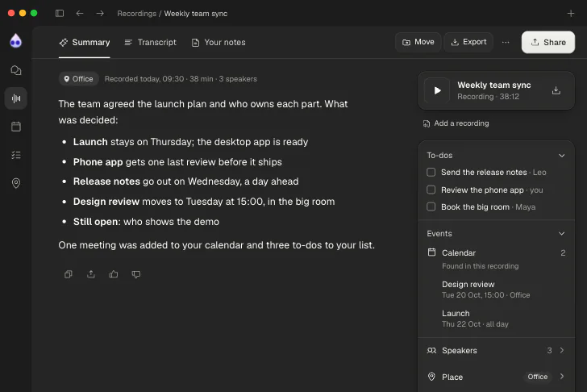
Task: Share the summary via upload icon below
Action: coord(91,274)
